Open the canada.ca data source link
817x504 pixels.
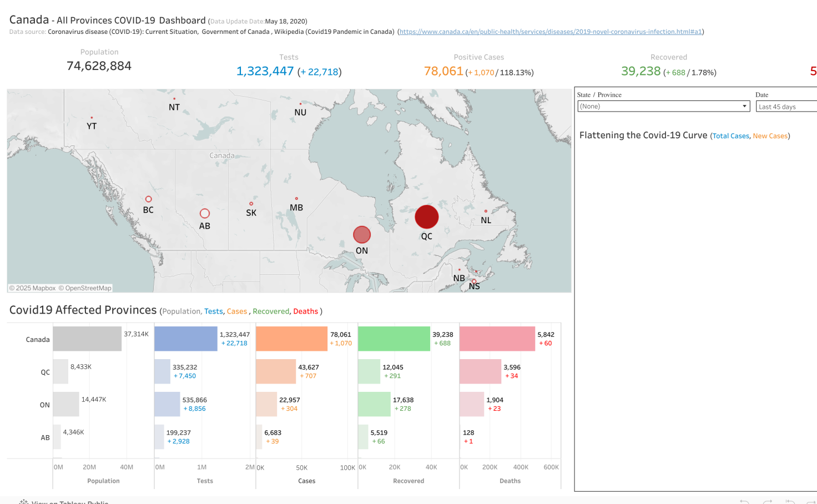pyautogui.click(x=551, y=32)
